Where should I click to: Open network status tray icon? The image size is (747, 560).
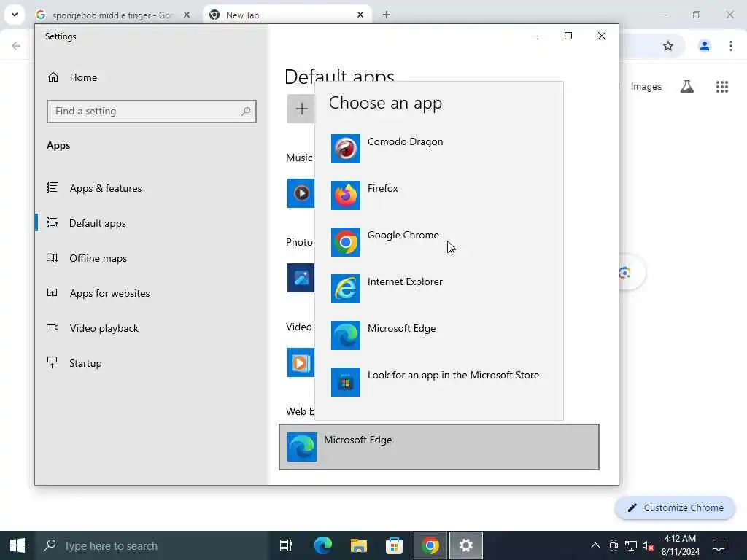(631, 545)
